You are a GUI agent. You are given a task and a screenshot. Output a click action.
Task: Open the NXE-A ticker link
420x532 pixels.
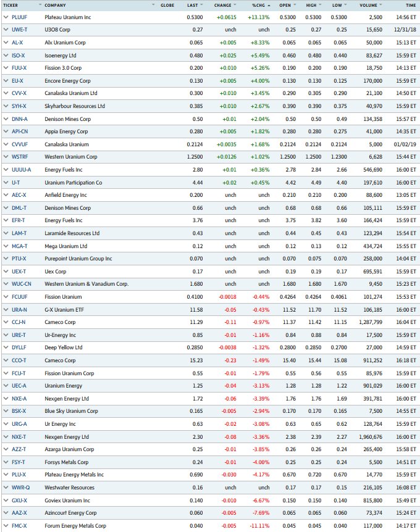click(19, 399)
